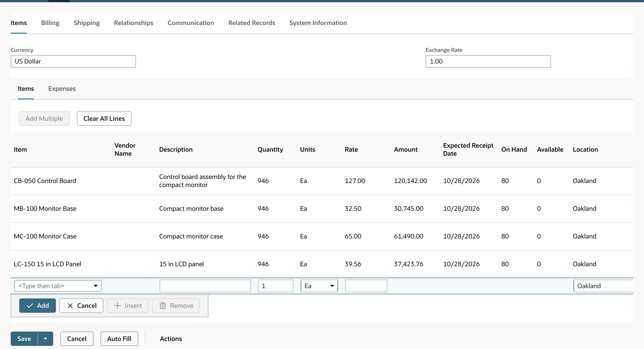Screen dimensions: 644x349
Task: Click the bottom Cancel button beside Save
Action: (x=77, y=339)
